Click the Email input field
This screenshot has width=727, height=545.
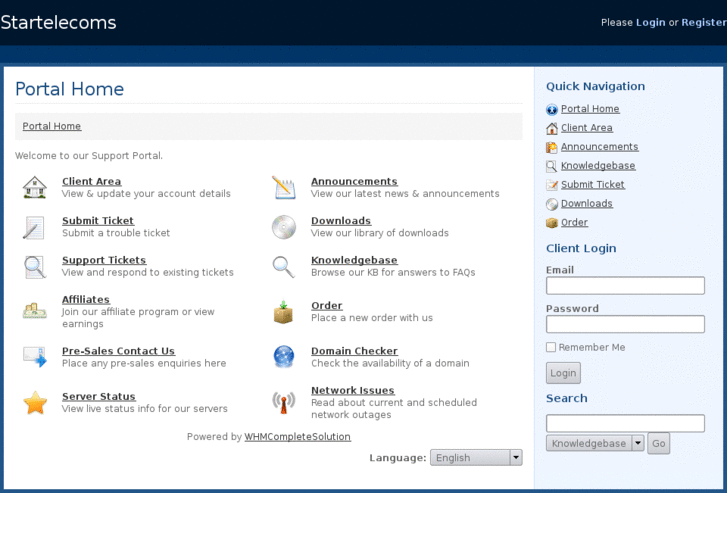[x=625, y=286]
